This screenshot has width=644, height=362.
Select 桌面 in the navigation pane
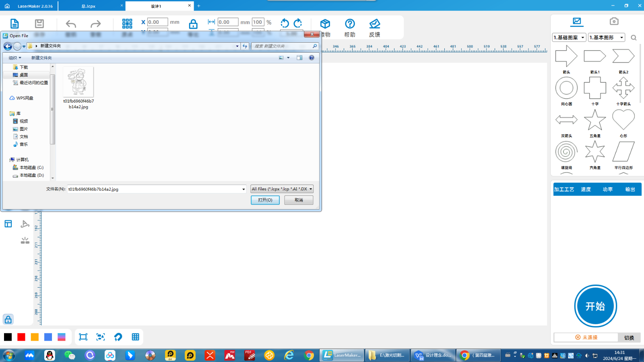[x=24, y=75]
